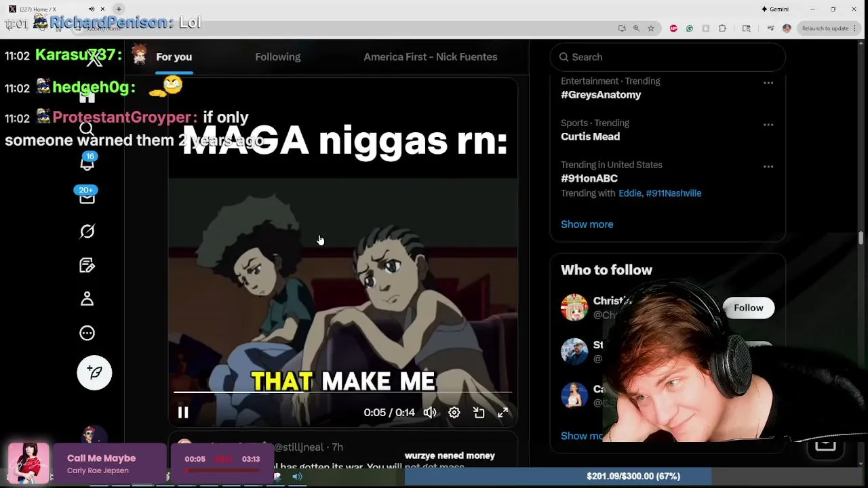Open the red adblock extension icon
The height and width of the screenshot is (488, 868).
tap(673, 28)
